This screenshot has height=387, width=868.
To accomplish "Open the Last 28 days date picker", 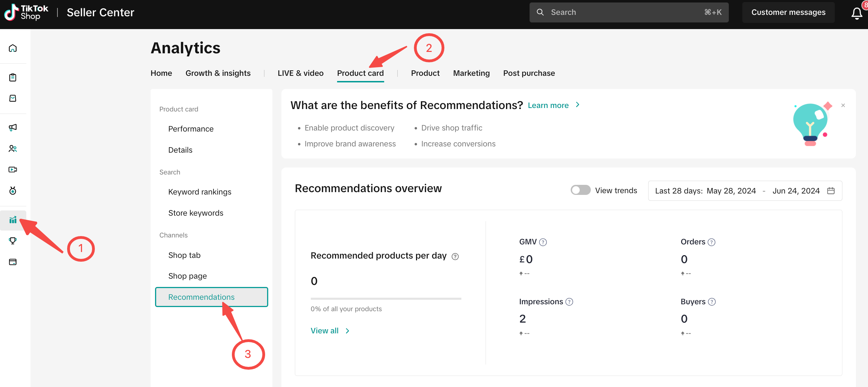I will [x=745, y=191].
